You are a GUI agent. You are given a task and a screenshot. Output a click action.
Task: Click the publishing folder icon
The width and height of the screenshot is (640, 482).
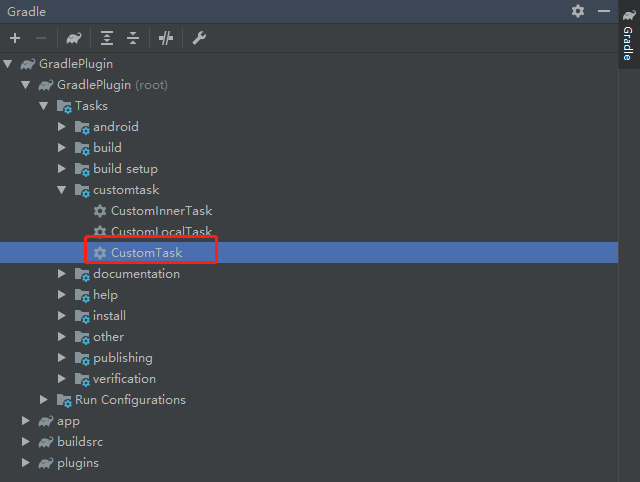(82, 358)
